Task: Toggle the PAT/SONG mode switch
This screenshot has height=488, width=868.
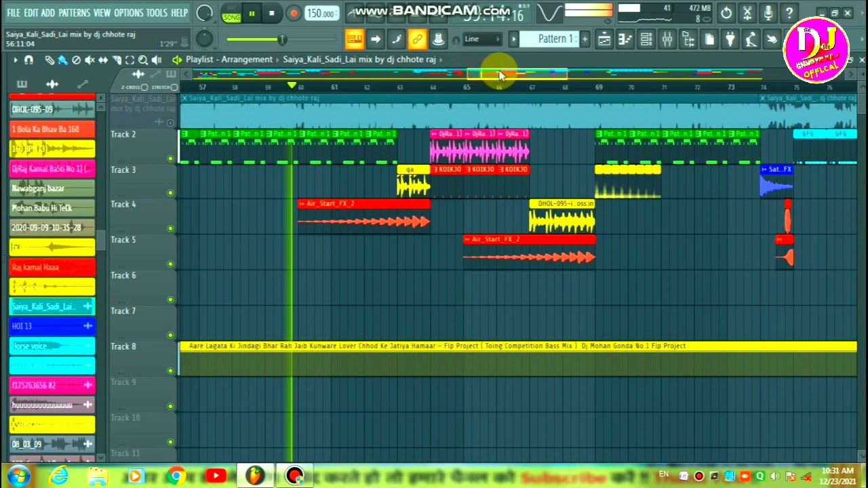Action: 231,14
